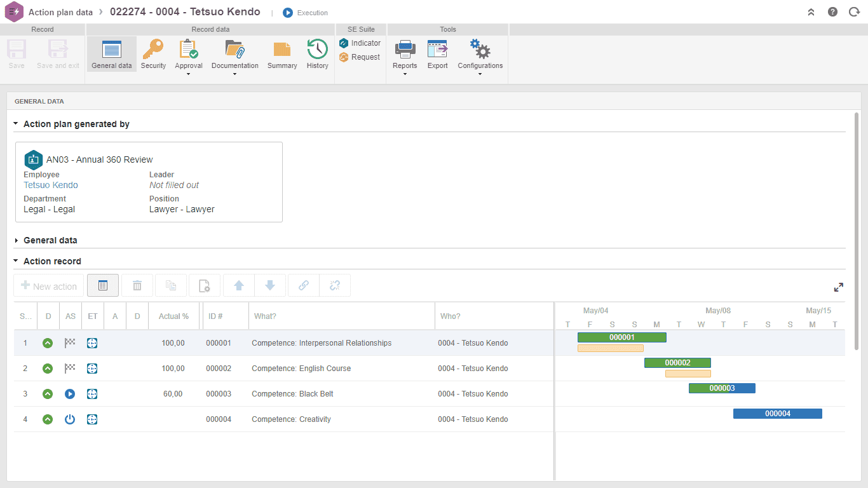Open the Reports dropdown

coord(405,57)
